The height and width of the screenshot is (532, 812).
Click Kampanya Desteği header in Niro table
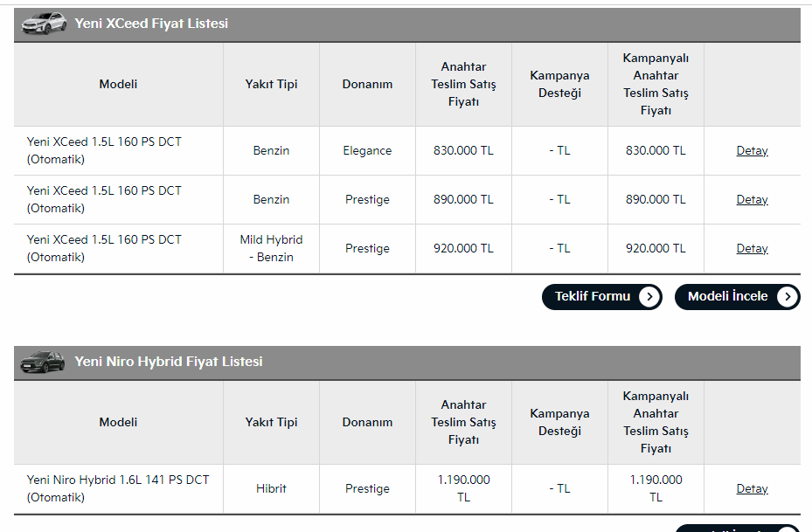pos(559,423)
